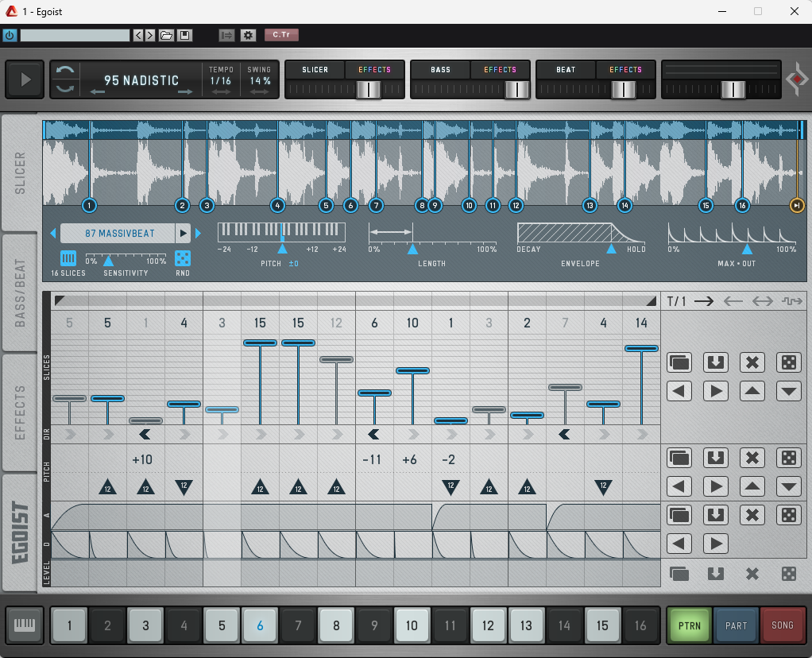Select pattern 6
The image size is (812, 658).
[260, 626]
